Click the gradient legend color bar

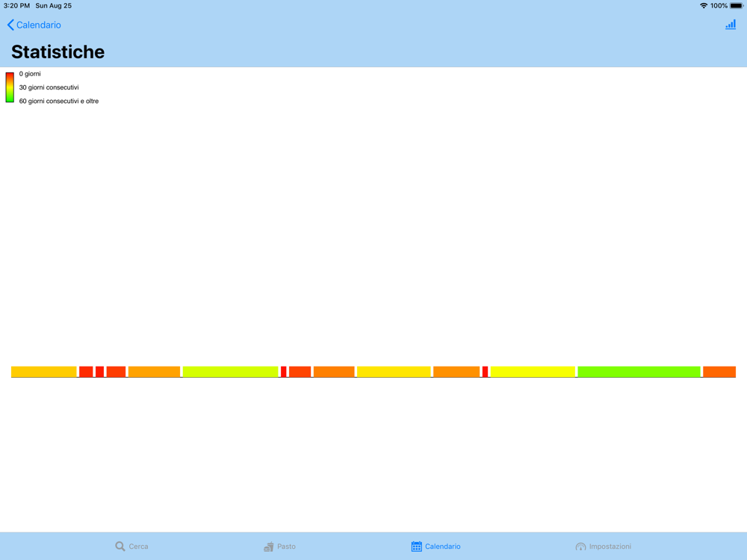pyautogui.click(x=10, y=87)
